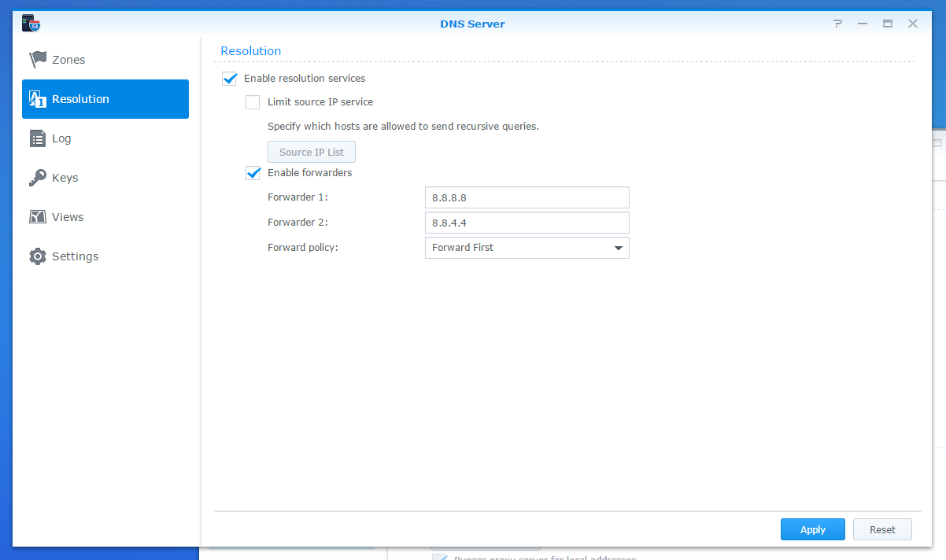Click the Zones flag icon in sidebar

pyautogui.click(x=38, y=60)
